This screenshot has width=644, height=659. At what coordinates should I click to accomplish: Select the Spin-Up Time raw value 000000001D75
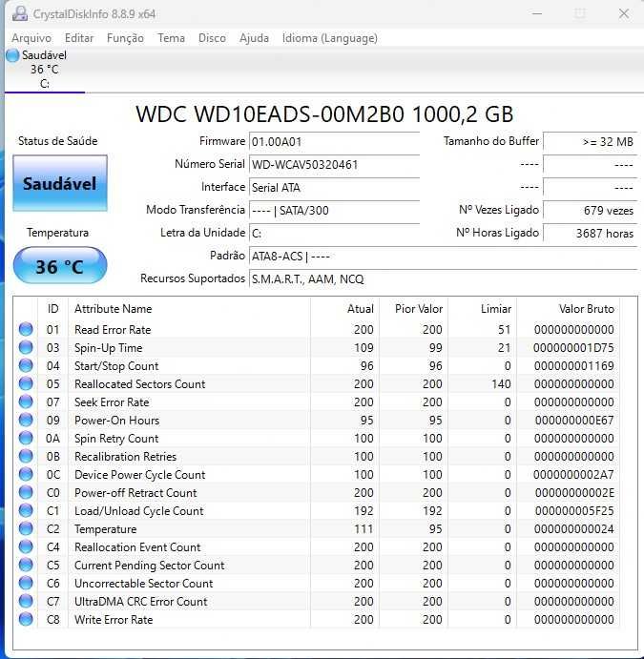573,347
